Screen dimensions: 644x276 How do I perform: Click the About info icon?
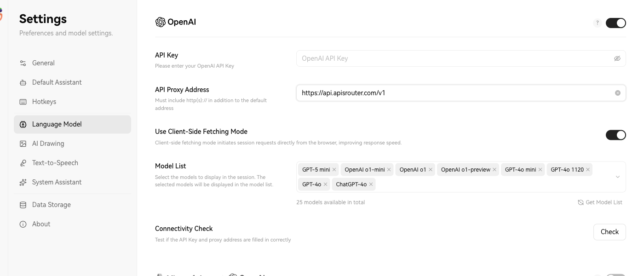pyautogui.click(x=23, y=224)
